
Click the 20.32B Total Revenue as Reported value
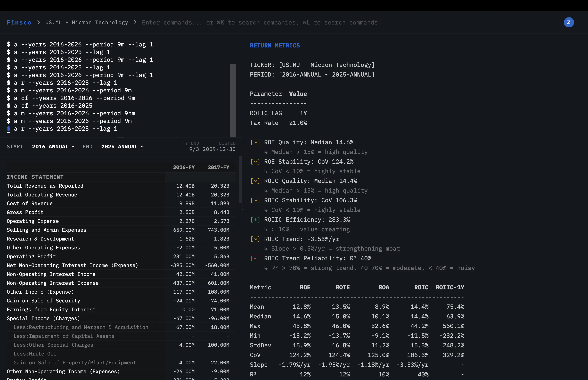tap(220, 186)
